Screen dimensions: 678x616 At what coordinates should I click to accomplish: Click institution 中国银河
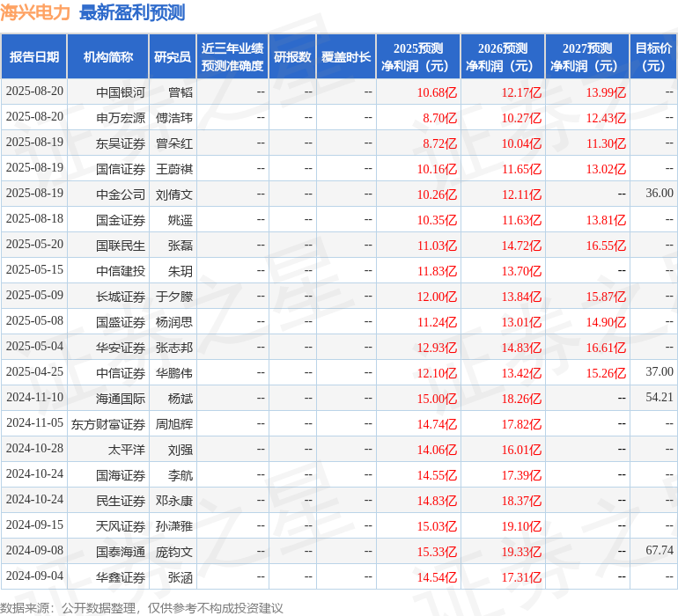click(121, 92)
